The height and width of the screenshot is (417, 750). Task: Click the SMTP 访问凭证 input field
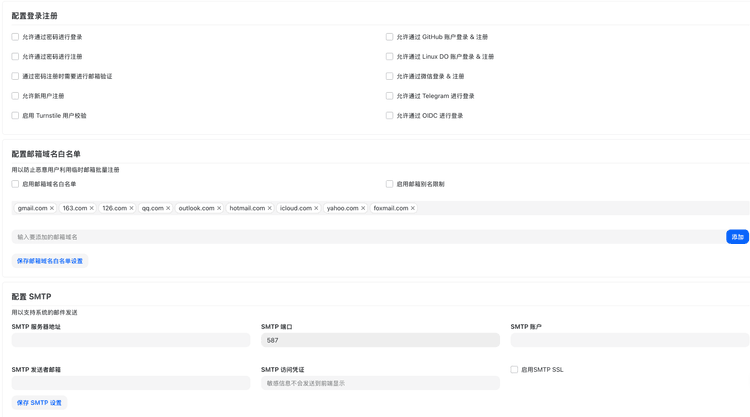tap(380, 383)
